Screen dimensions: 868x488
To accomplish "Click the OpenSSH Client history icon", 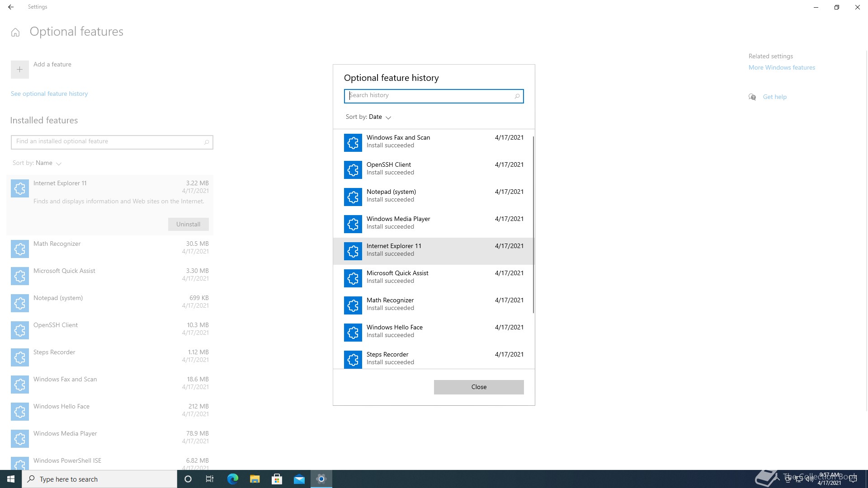I will tap(353, 170).
